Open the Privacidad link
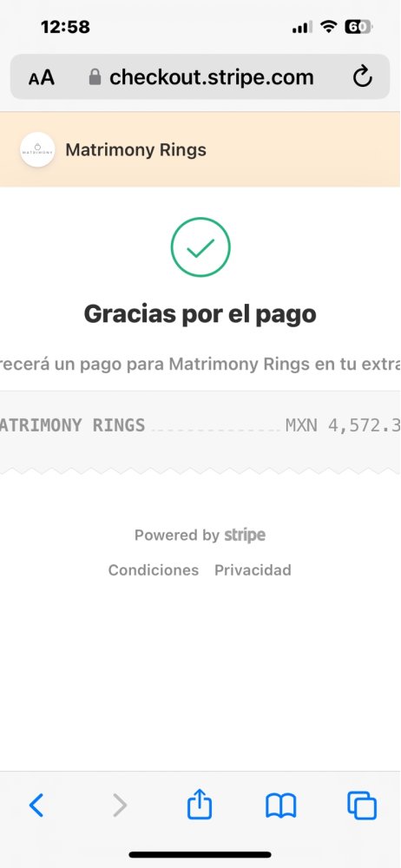Screen dimensions: 401x868 pos(253,570)
